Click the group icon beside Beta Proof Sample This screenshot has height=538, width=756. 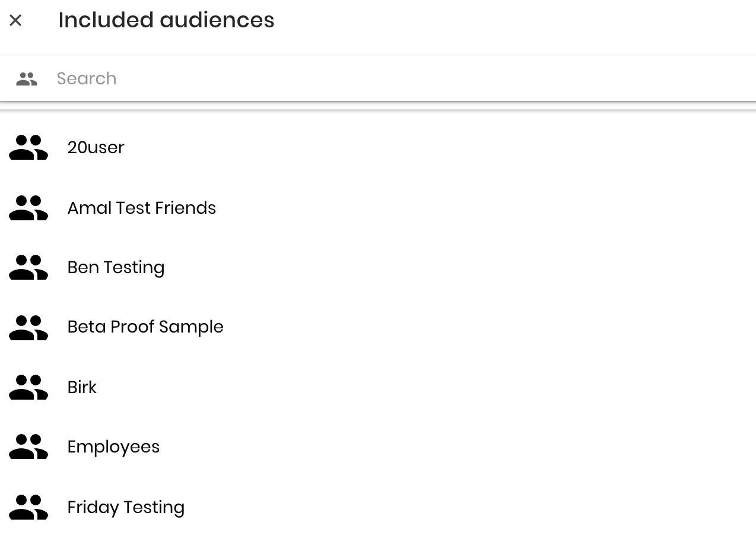(x=28, y=327)
